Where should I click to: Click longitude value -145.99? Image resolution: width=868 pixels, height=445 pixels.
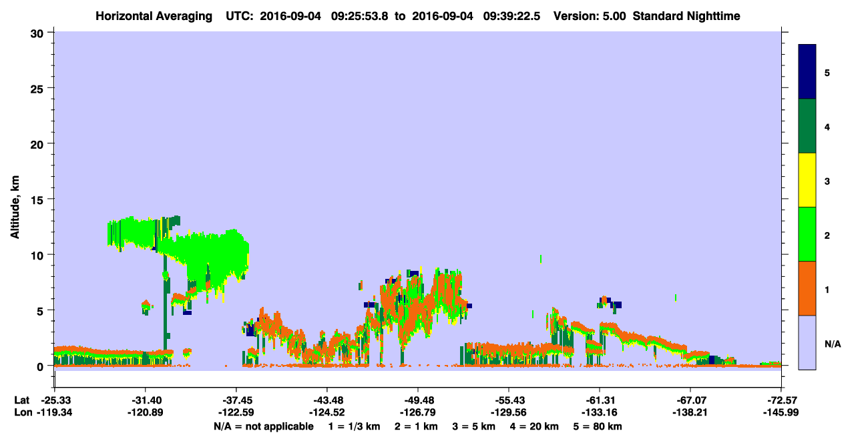click(x=781, y=413)
